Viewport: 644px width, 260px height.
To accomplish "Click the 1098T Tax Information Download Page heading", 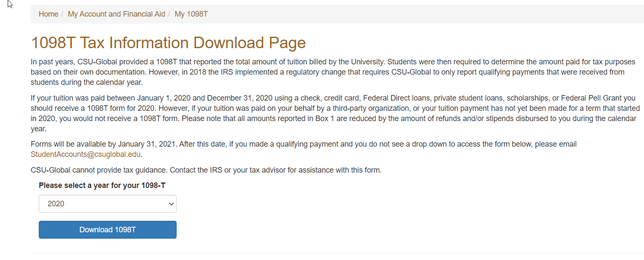I will [x=168, y=43].
